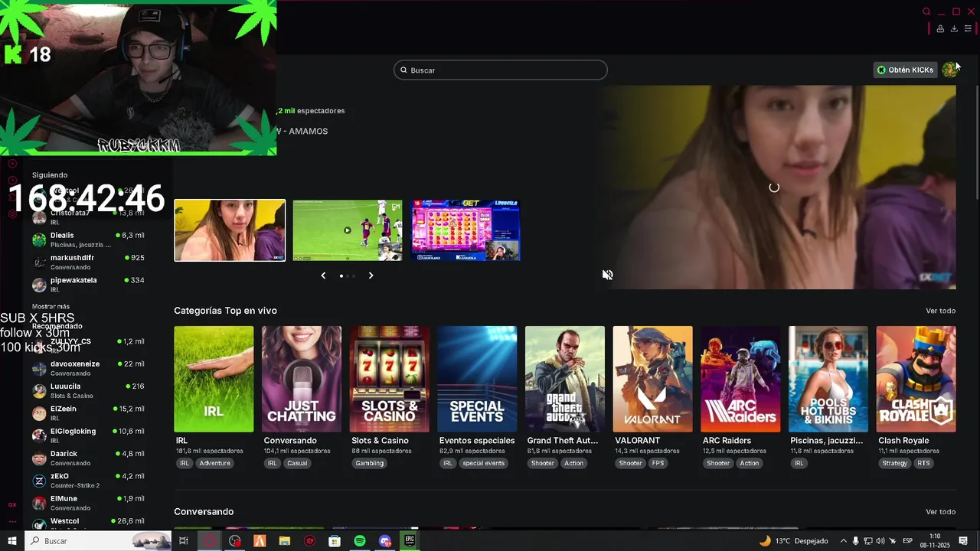Open browser downloads icon

(x=954, y=29)
